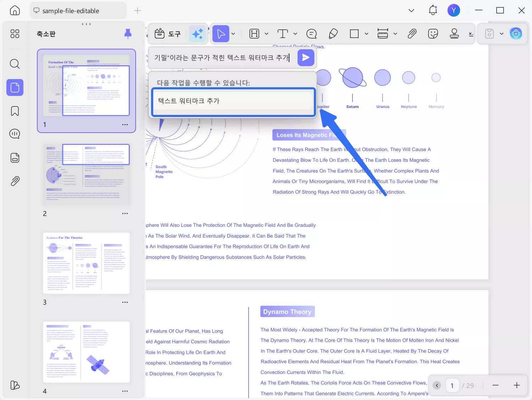Image resolution: width=532 pixels, height=400 pixels.
Task: Open the 도구 tools menu
Action: point(168,34)
